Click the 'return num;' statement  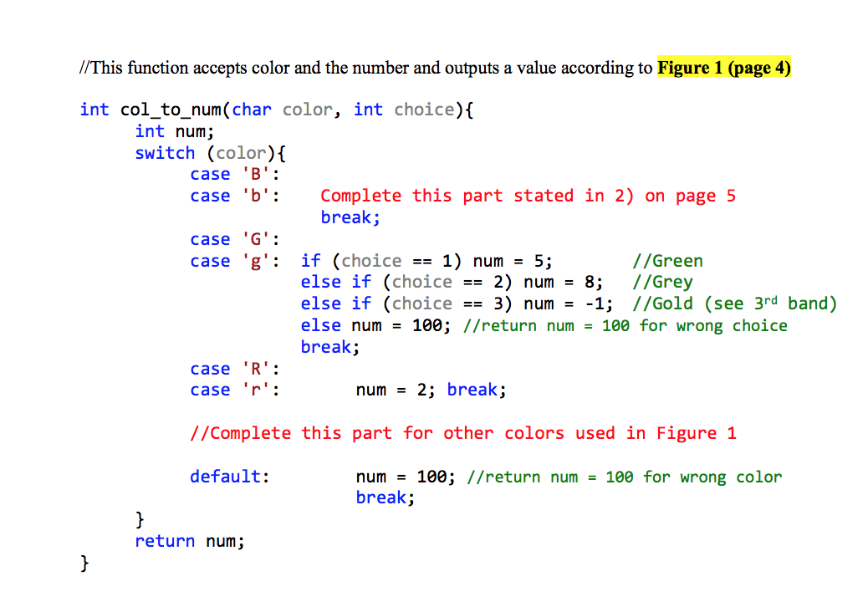[x=190, y=541]
